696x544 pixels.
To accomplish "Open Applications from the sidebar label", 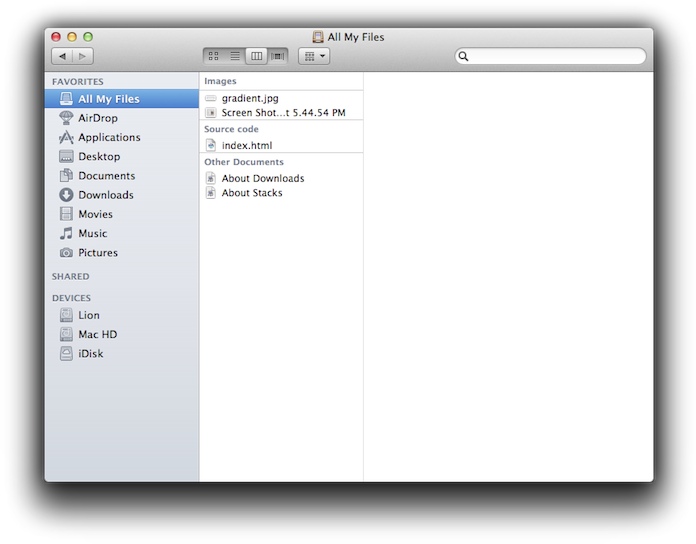I will click(109, 137).
